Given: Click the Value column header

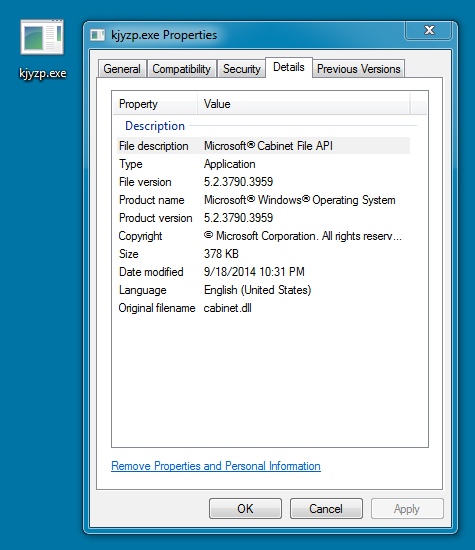Looking at the screenshot, I should [303, 104].
